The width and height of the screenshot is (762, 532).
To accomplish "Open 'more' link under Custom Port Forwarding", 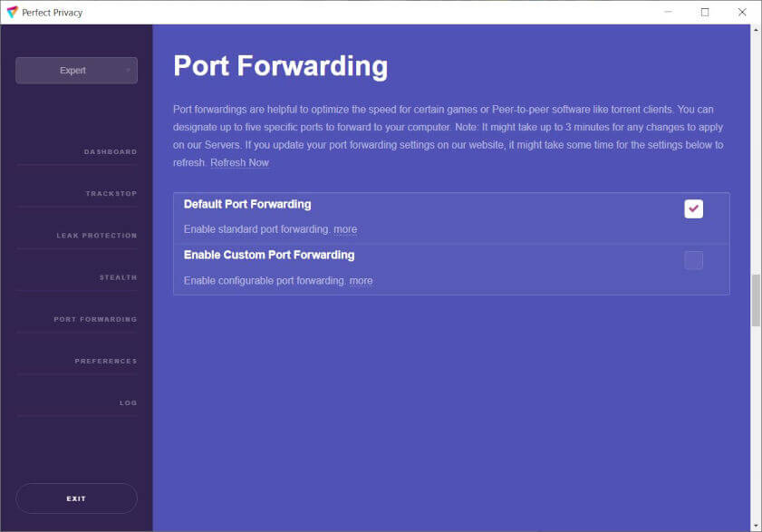I will [361, 281].
